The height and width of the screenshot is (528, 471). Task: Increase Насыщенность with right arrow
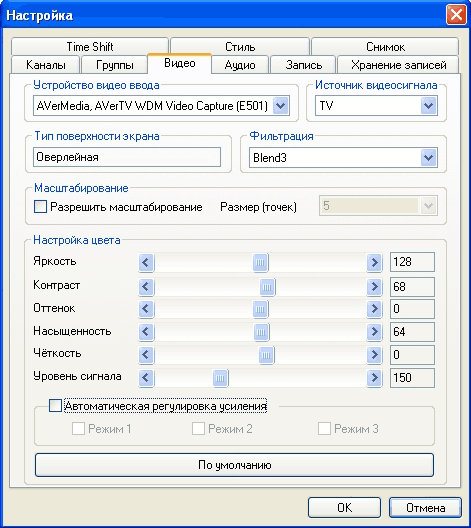[374, 332]
